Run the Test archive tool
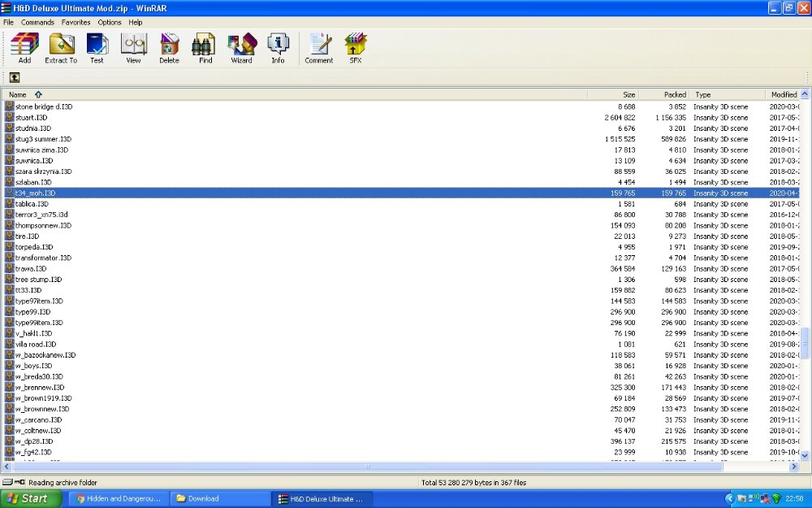 tap(97, 48)
